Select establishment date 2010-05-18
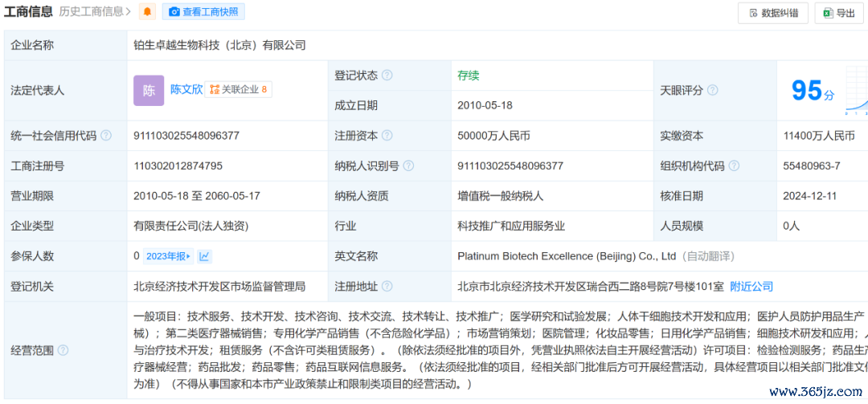 (x=485, y=106)
